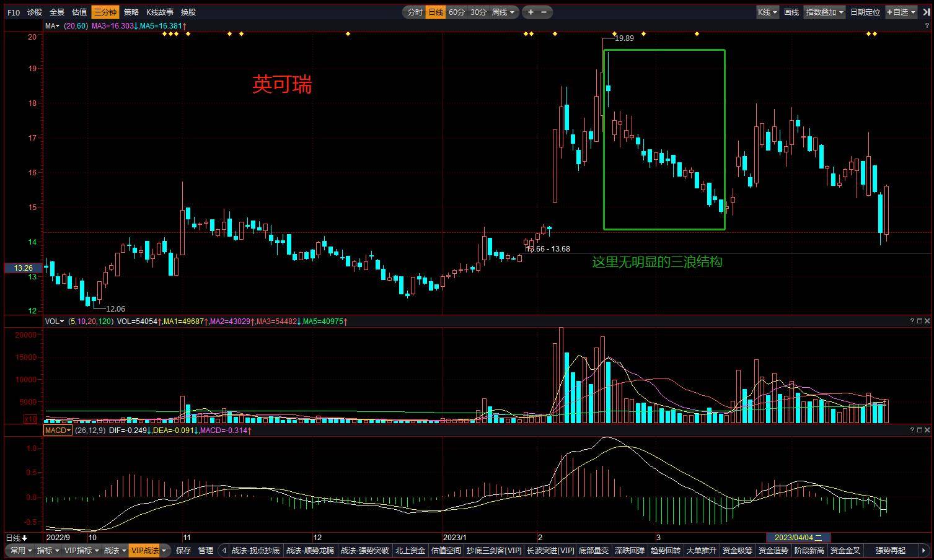Select the 底部量变 tab
934x560 pixels.
pyautogui.click(x=594, y=550)
